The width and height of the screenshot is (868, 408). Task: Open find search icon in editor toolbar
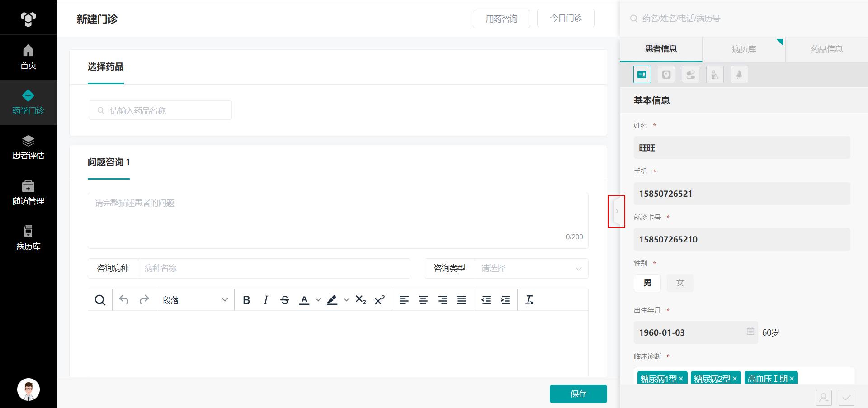coord(100,300)
